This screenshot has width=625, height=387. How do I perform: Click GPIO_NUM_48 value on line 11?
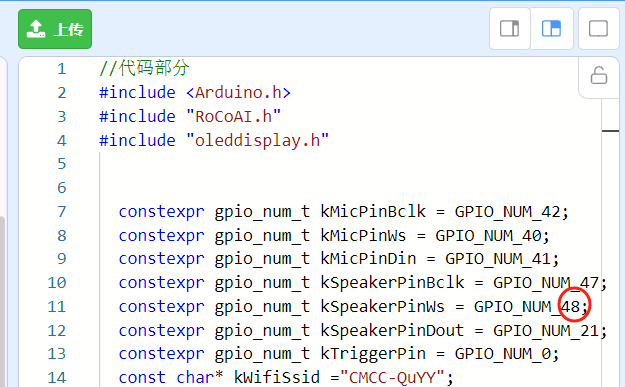[x=527, y=307]
